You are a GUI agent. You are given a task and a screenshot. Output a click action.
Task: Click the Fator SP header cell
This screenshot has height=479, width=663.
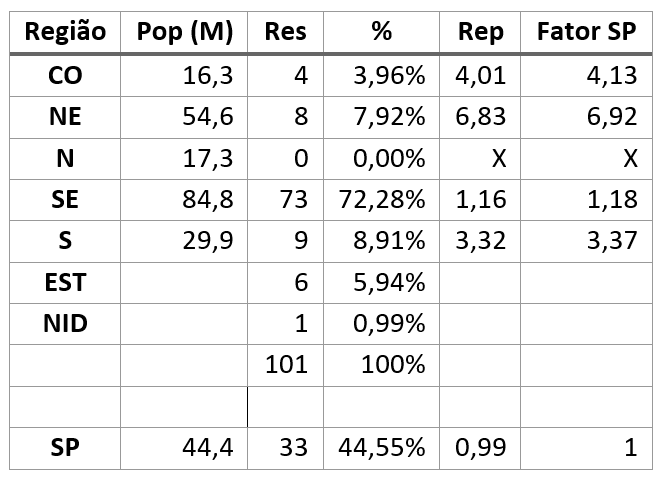[586, 32]
